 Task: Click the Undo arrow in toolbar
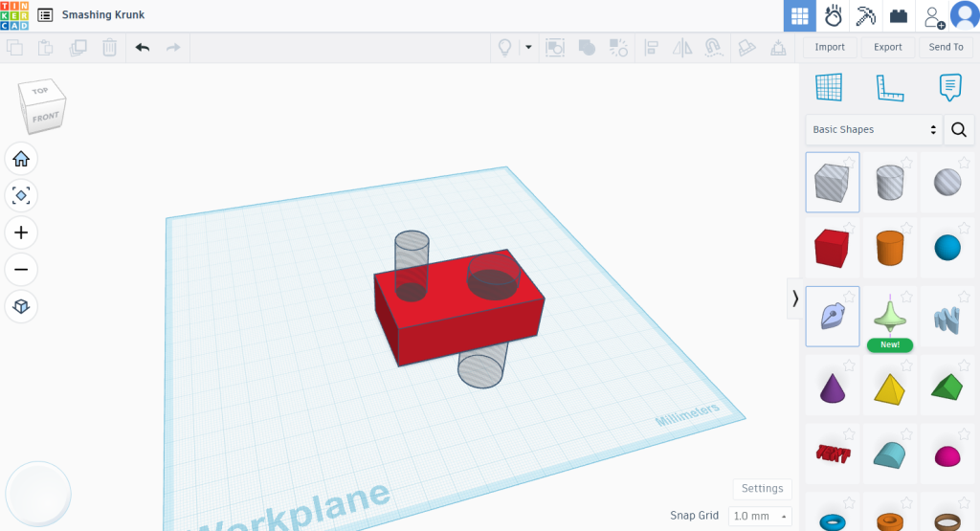pyautogui.click(x=143, y=47)
